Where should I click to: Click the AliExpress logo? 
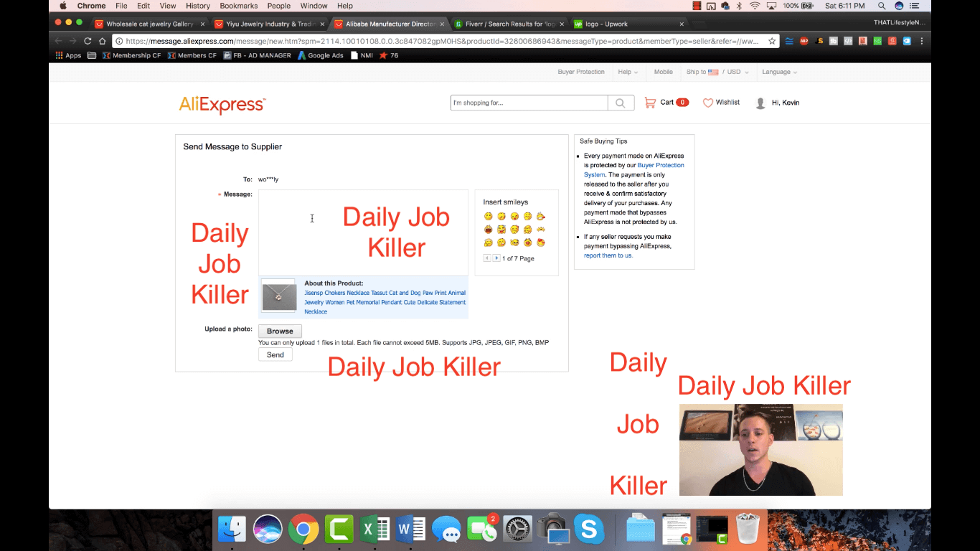[222, 105]
